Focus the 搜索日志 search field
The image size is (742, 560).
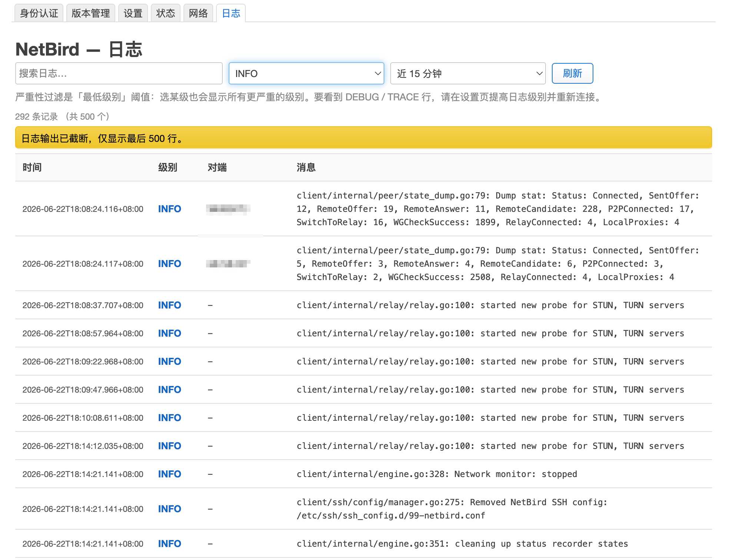(119, 73)
